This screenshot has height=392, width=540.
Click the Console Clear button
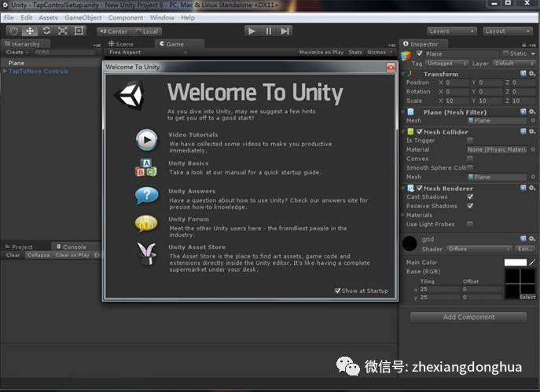tap(13, 255)
